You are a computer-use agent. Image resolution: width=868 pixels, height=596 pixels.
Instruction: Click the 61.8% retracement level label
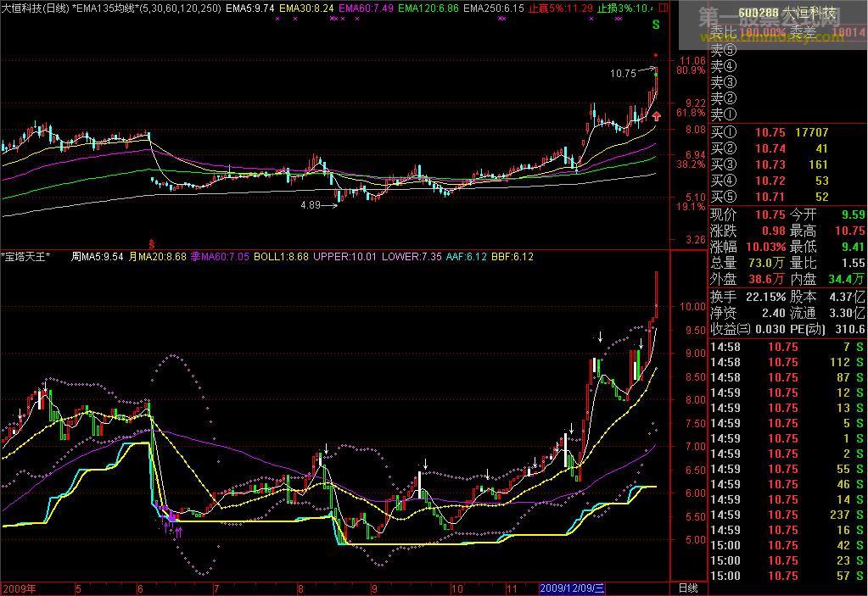pyautogui.click(x=691, y=113)
